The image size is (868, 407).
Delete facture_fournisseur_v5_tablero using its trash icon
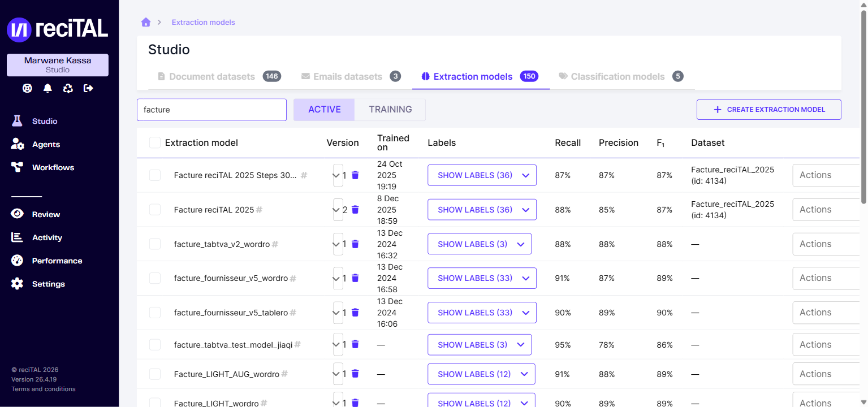point(355,313)
